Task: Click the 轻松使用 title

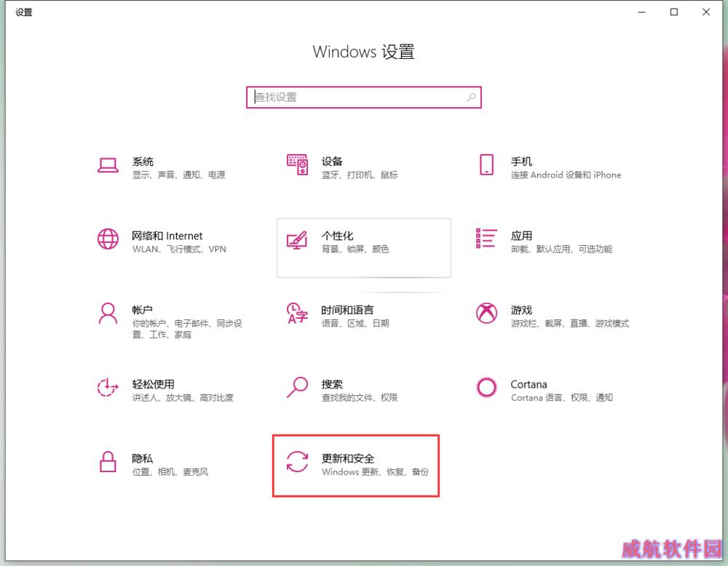Action: pyautogui.click(x=153, y=384)
